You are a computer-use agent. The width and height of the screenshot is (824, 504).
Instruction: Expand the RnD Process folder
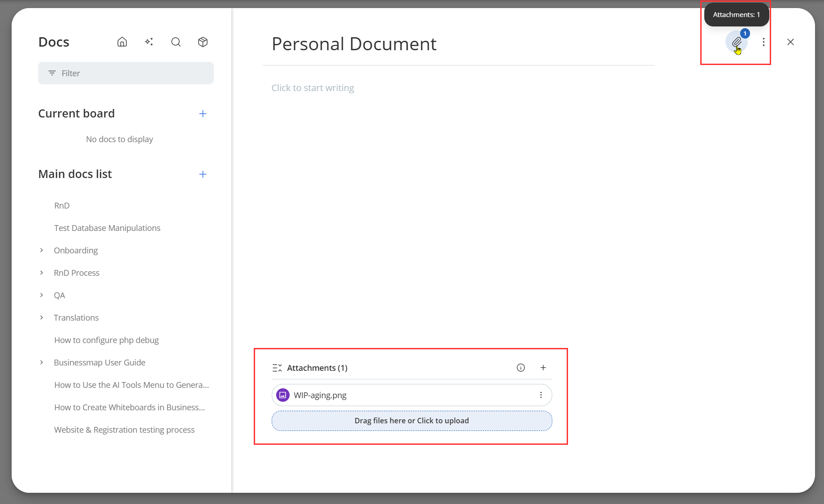pos(42,273)
